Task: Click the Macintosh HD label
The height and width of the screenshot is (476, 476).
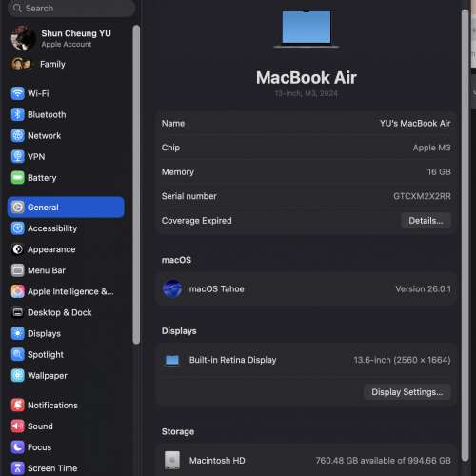Action: (217, 461)
